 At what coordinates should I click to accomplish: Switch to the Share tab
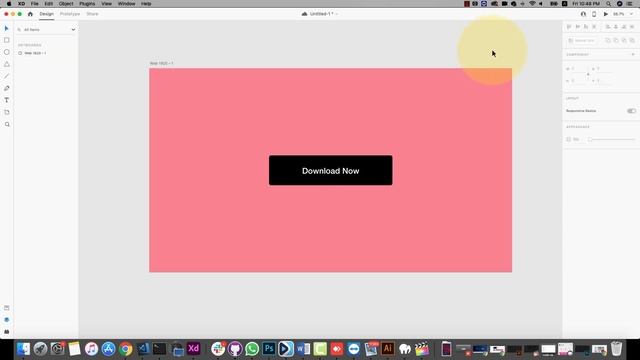[x=92, y=14]
